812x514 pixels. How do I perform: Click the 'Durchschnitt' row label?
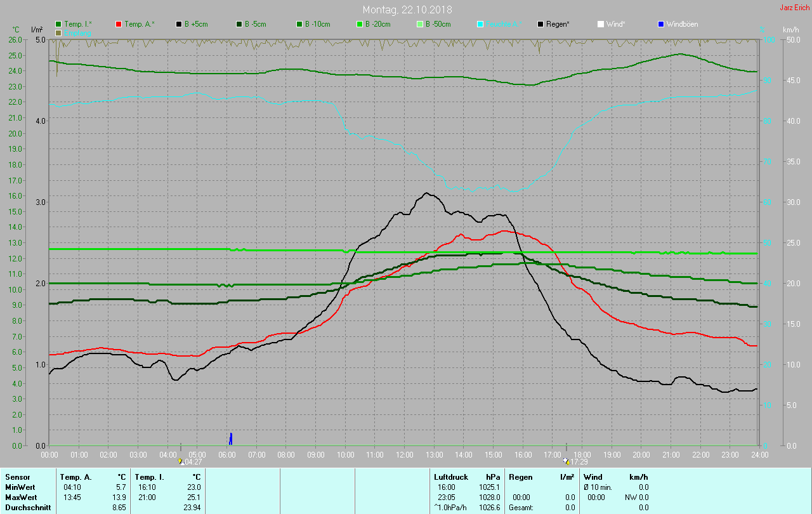[28, 508]
